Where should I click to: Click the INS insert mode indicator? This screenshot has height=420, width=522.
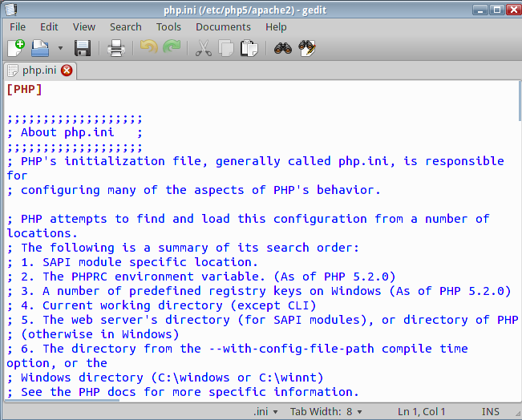490,412
